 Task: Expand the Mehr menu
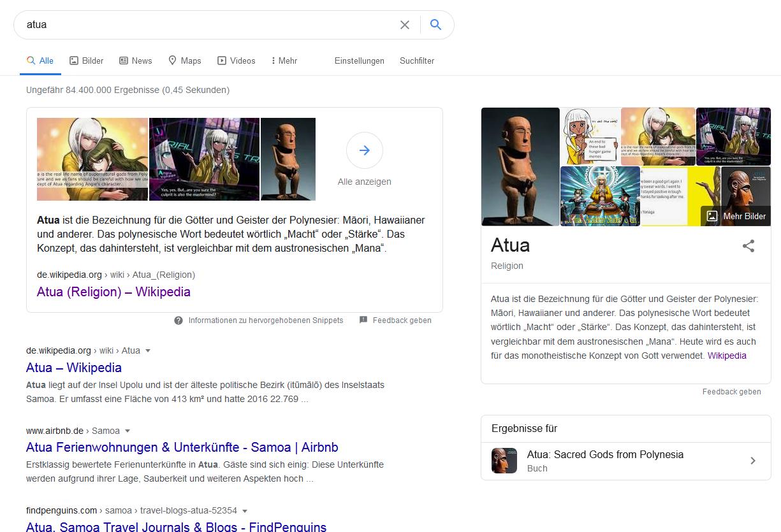coord(284,61)
